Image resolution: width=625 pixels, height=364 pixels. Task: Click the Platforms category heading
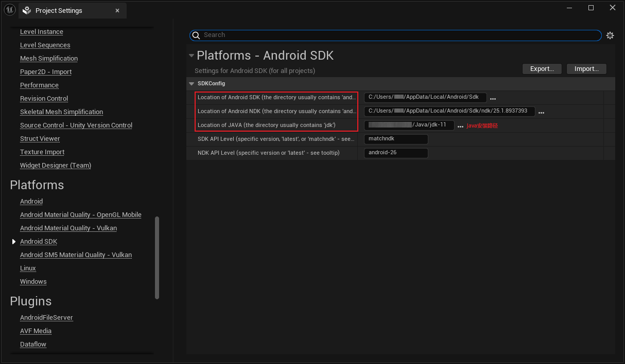tap(37, 185)
